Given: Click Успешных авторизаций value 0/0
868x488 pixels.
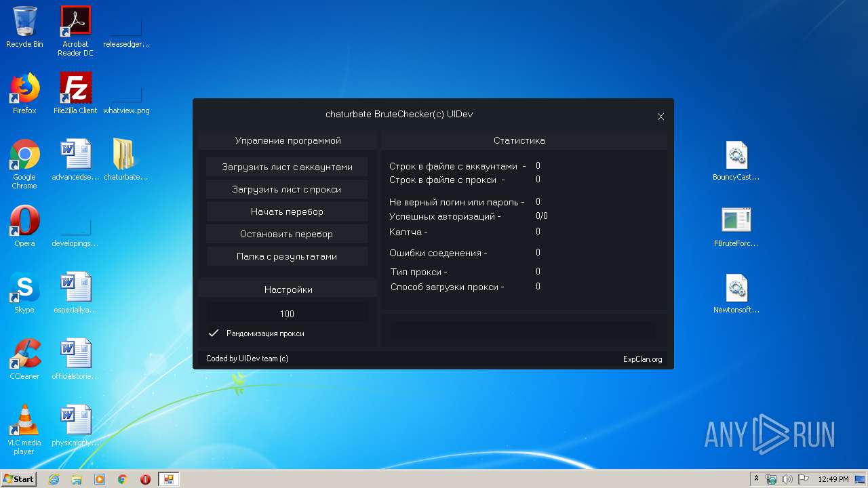Looking at the screenshot, I should [542, 216].
